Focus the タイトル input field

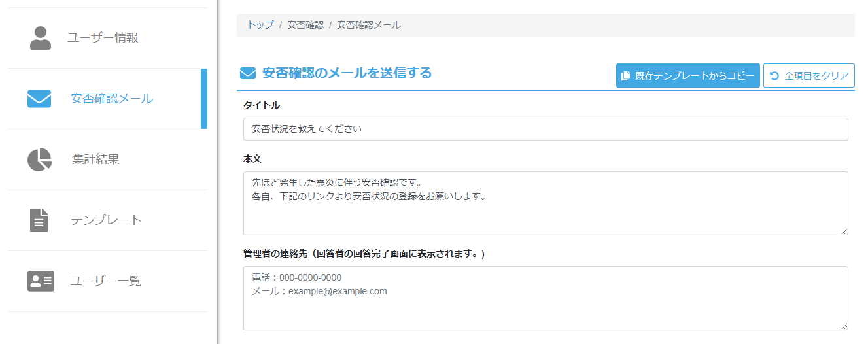tap(546, 129)
